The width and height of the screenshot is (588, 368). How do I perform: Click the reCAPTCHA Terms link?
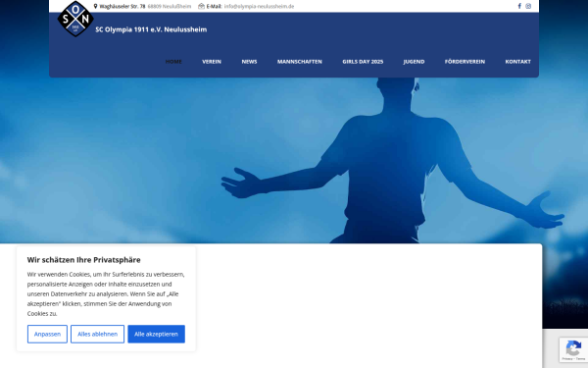click(x=580, y=359)
